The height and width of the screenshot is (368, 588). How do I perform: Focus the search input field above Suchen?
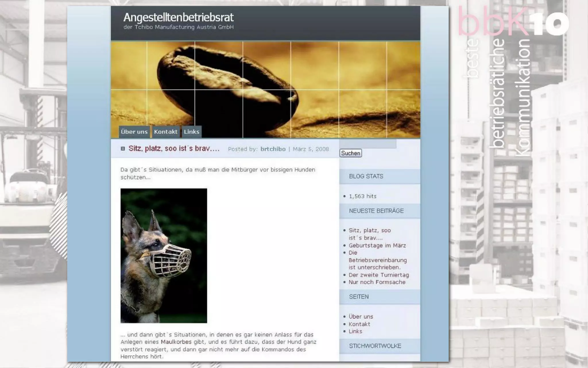(x=368, y=144)
